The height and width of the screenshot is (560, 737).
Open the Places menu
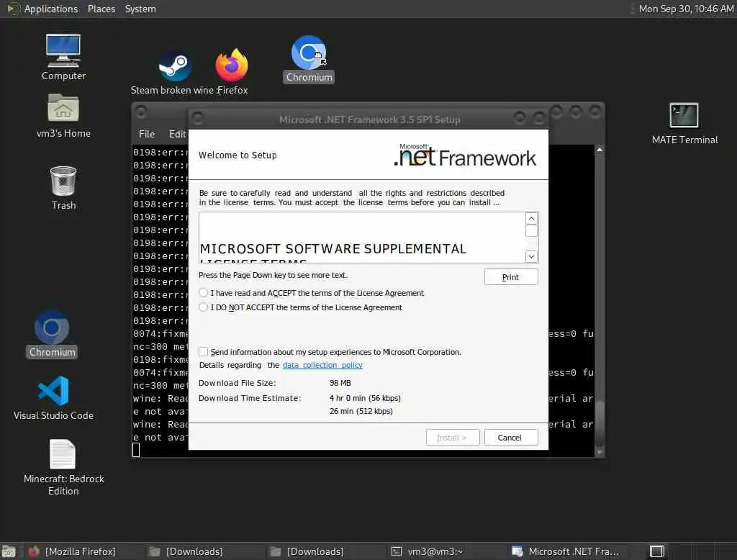pyautogui.click(x=101, y=9)
